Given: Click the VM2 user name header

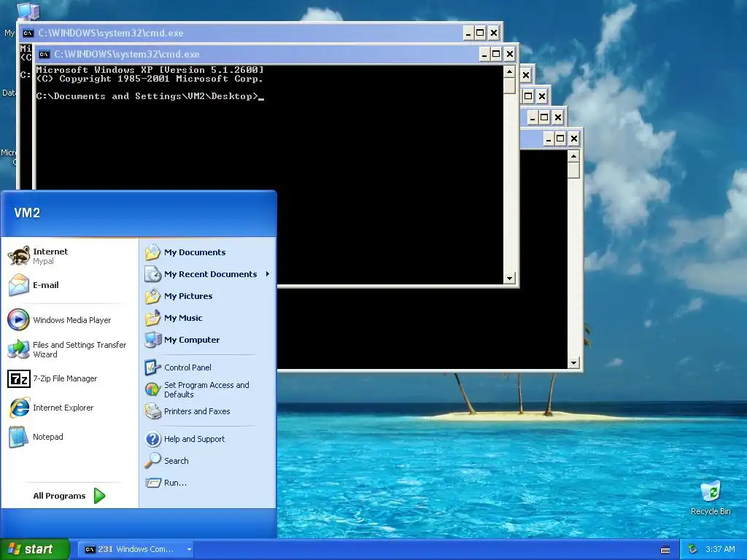Looking at the screenshot, I should pos(27,213).
